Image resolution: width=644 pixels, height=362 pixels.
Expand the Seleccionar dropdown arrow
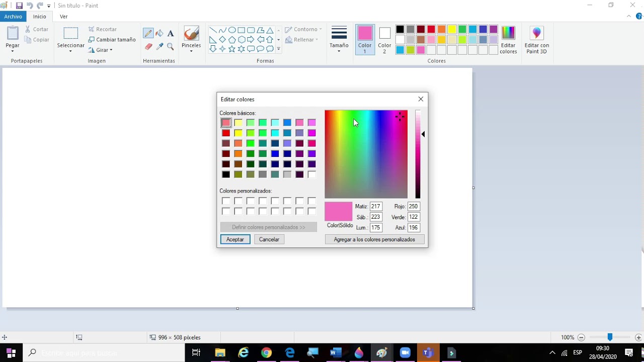pyautogui.click(x=70, y=51)
